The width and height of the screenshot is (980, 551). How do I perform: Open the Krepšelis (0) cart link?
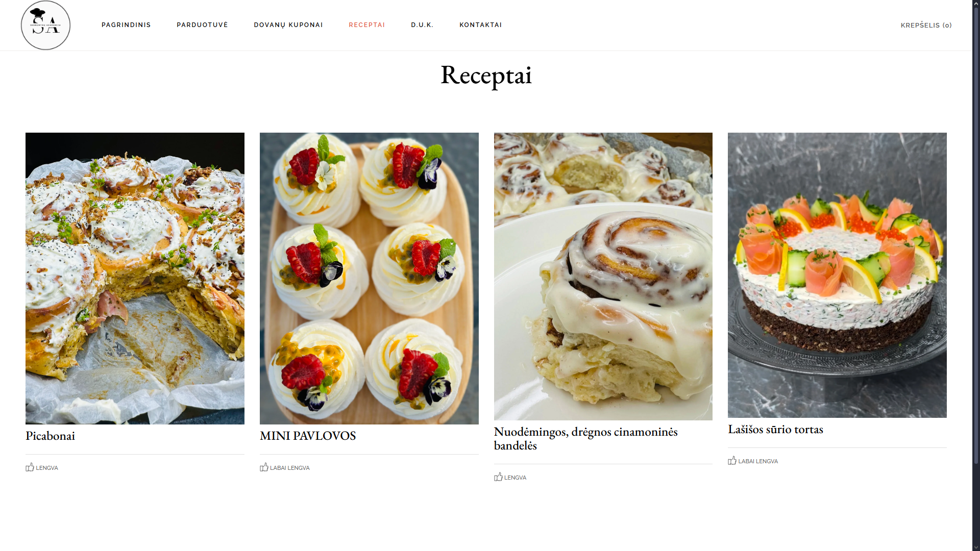point(926,25)
